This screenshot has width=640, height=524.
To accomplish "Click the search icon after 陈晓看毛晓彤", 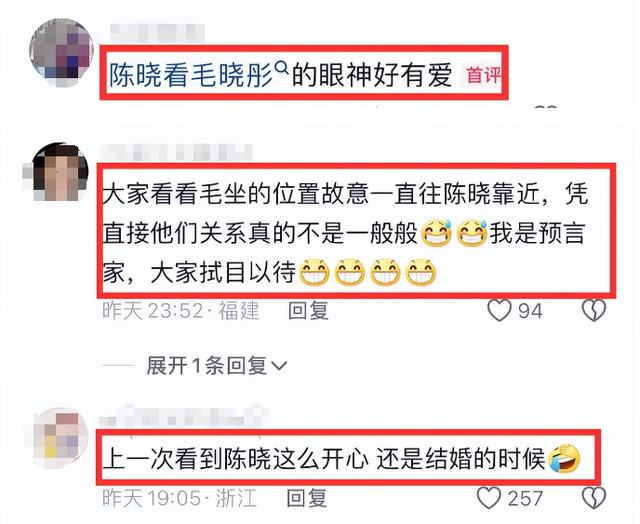I will 282,67.
